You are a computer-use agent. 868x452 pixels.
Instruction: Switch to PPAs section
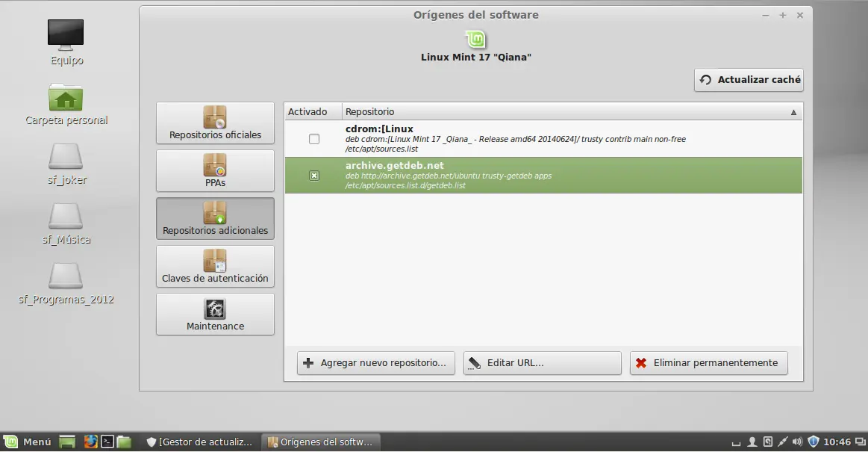[x=216, y=170]
